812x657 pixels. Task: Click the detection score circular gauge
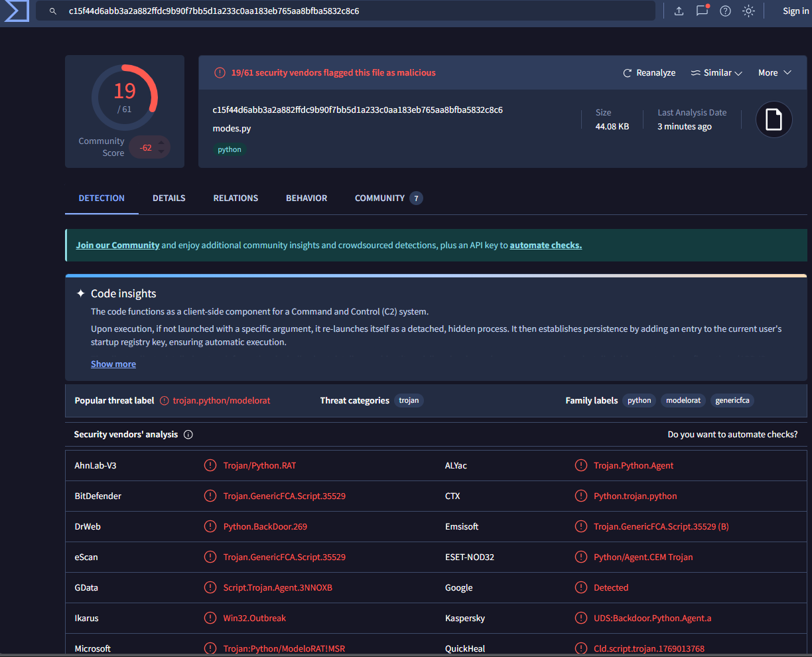(x=125, y=98)
